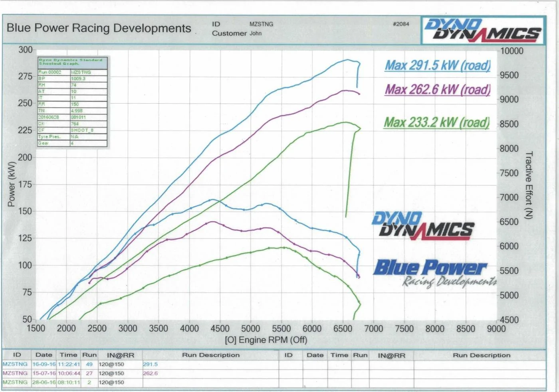559x392 pixels.
Task: Click the RH value "74" in the info box
Action: point(73,85)
